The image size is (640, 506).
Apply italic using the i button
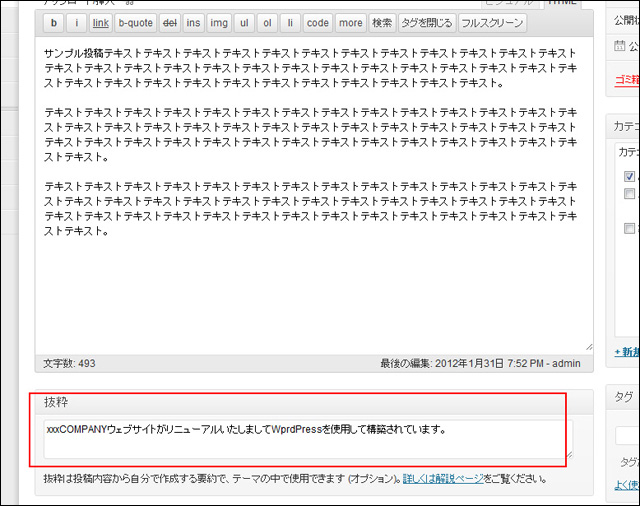pos(78,22)
